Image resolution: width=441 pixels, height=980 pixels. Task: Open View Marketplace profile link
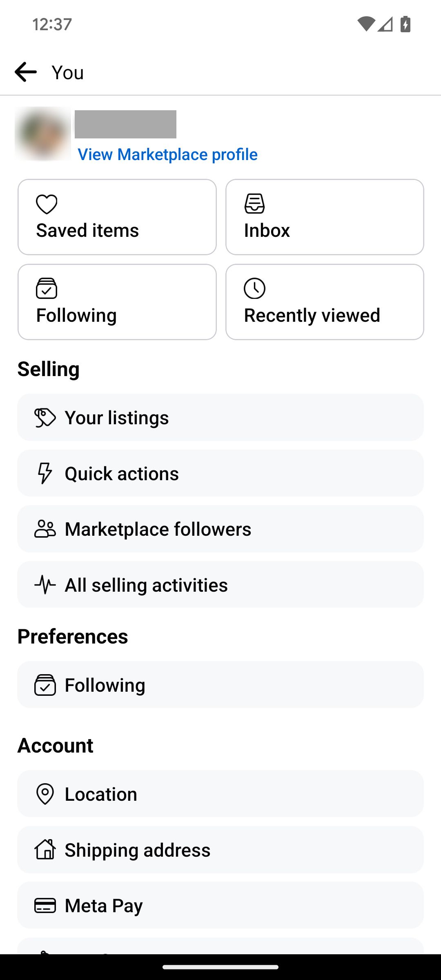(167, 154)
